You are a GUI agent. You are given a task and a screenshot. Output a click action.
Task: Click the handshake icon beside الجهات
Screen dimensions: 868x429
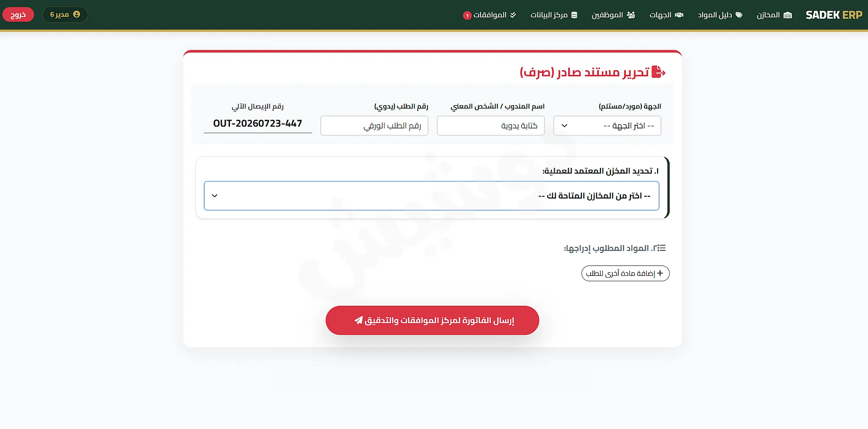[x=679, y=15]
